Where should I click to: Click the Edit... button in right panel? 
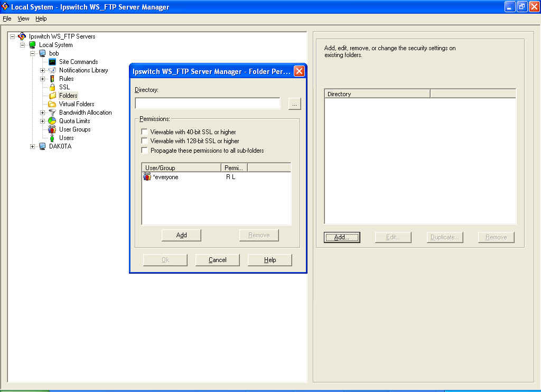[393, 237]
